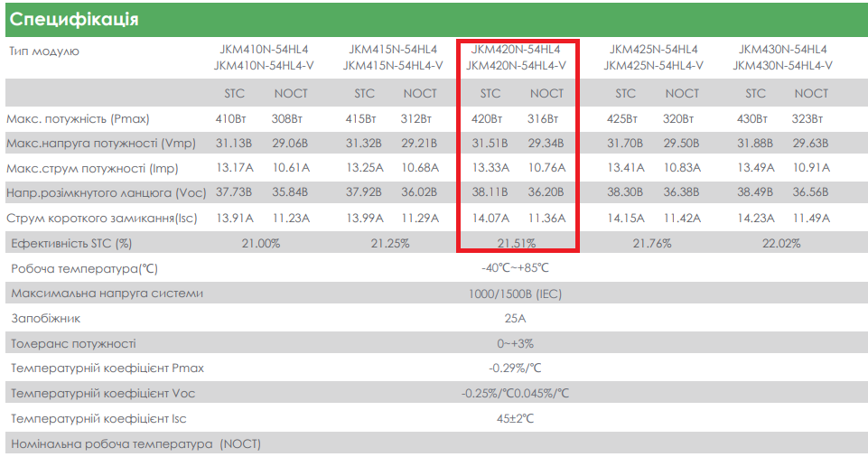Click the Ефективність STC (%) row label
Viewport: 868px width, 457px height.
pyautogui.click(x=71, y=243)
